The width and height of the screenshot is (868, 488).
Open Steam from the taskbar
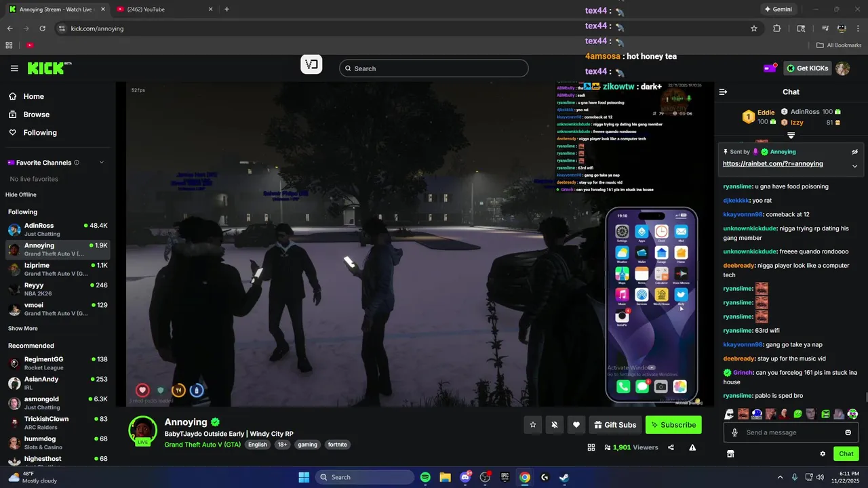564,477
